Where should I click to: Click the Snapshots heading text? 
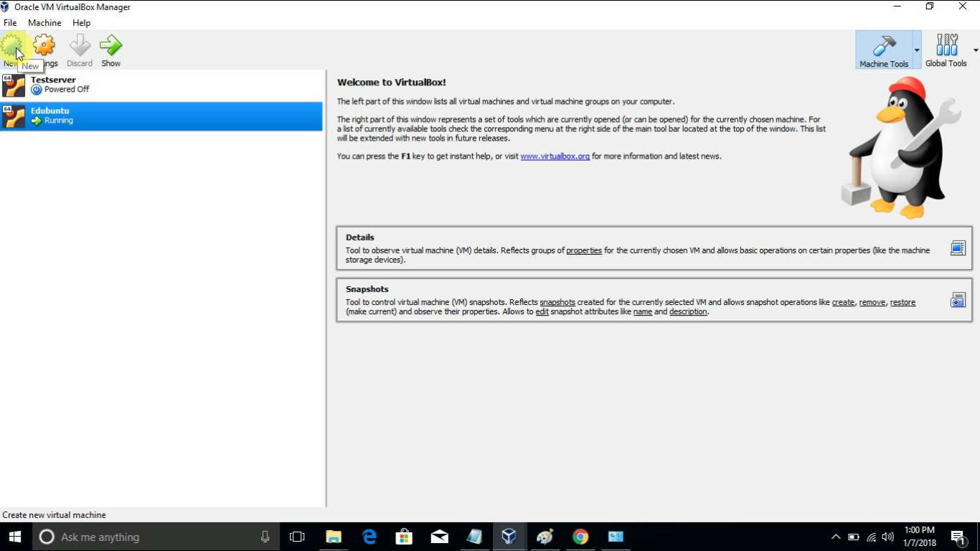coord(367,289)
